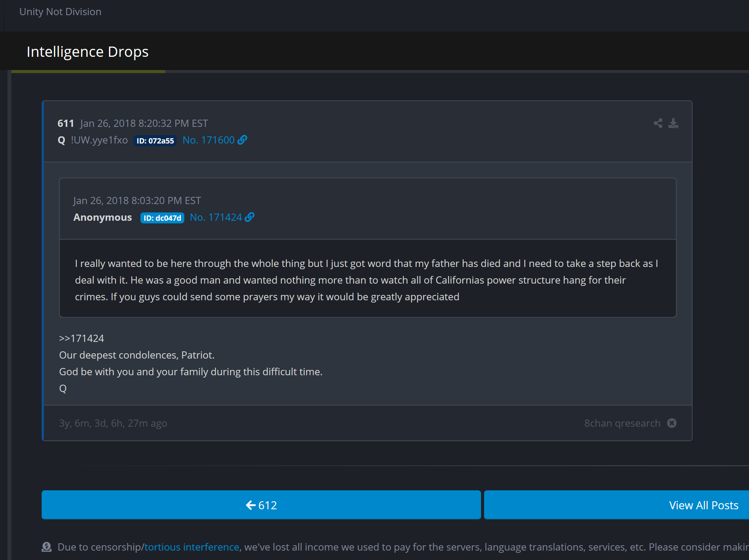Click the donation icon before the censorship notice

coord(47,547)
